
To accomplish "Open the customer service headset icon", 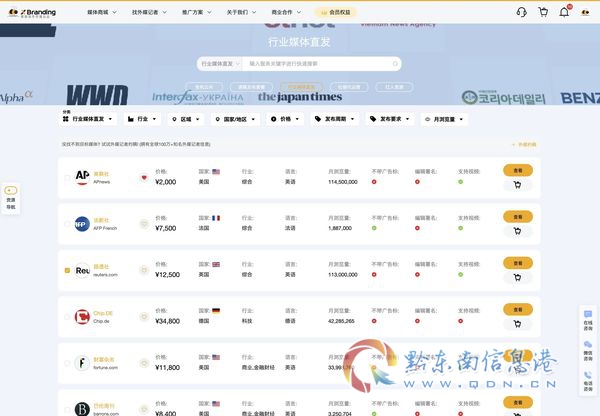I will [522, 12].
